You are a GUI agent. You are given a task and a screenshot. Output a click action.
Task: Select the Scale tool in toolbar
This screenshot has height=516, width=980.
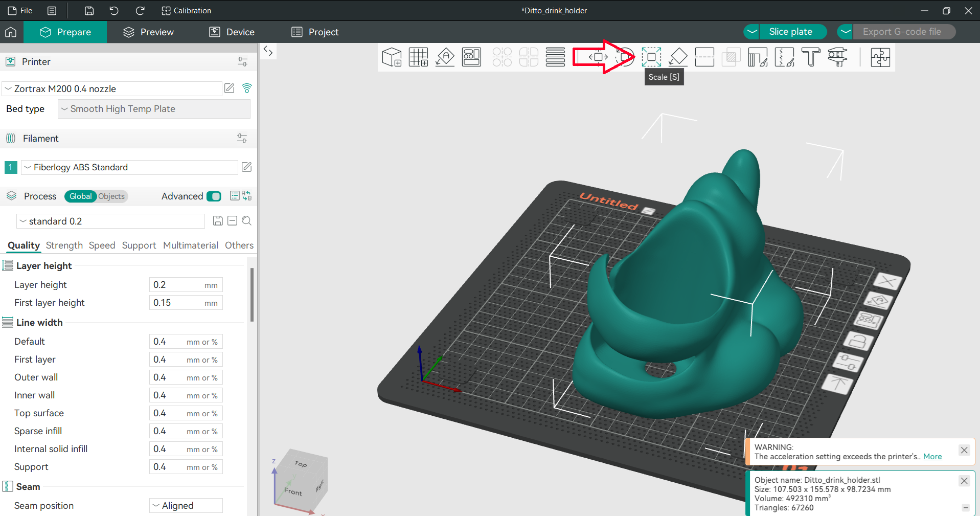click(651, 57)
